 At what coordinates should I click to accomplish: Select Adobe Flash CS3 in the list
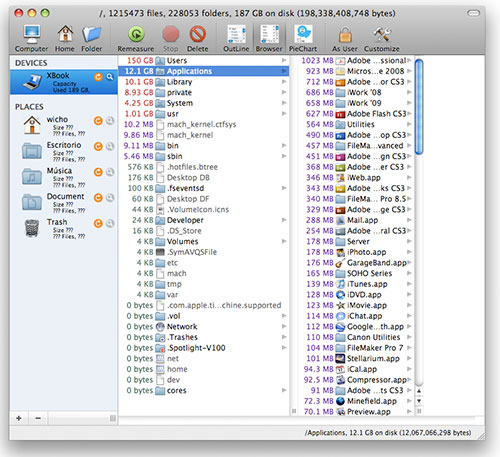click(x=356, y=114)
